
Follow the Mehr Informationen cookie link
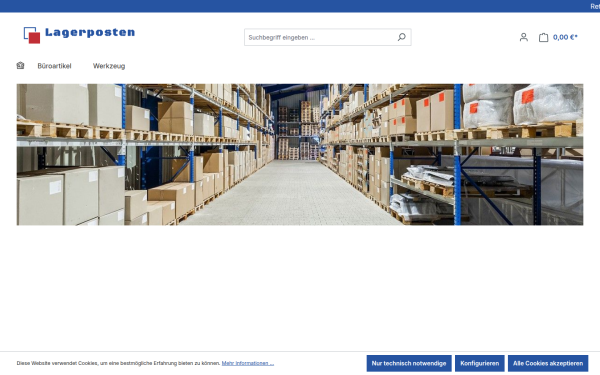(248, 363)
